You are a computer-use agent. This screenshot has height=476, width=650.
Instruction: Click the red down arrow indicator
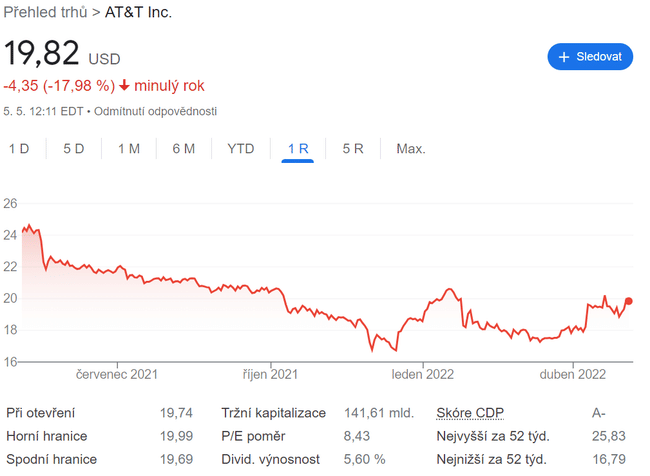click(x=124, y=86)
